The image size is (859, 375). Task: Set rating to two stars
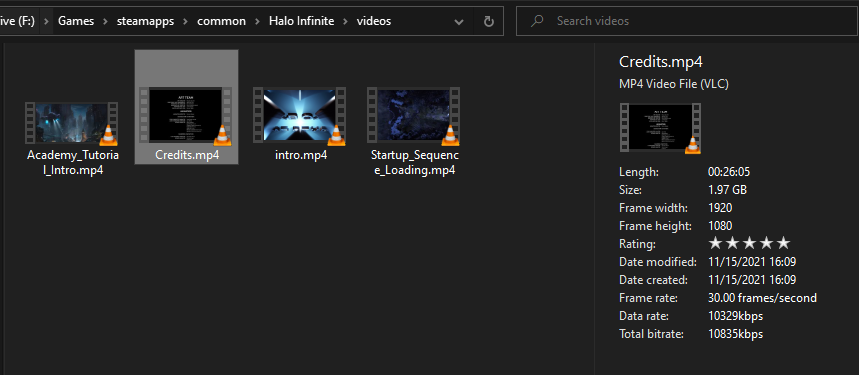(732, 244)
